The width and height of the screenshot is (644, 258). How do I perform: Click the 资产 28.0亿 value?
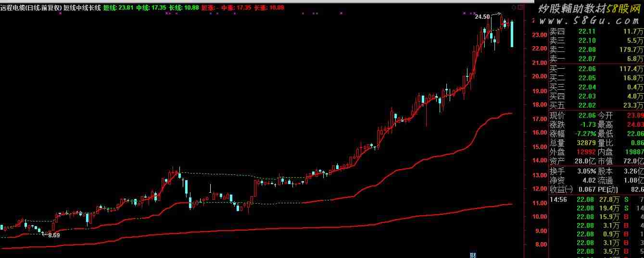point(585,161)
